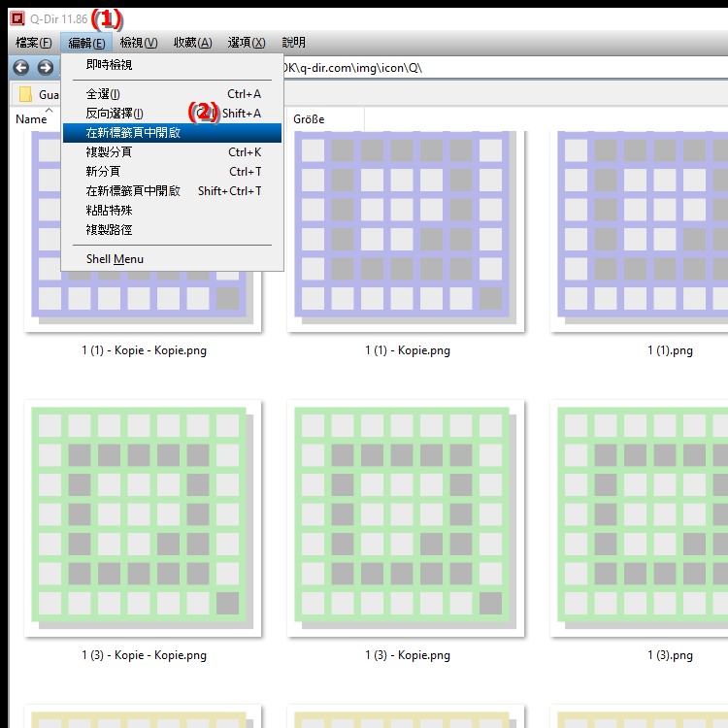Select thumbnail 1 (3) - Kopie - Kopie.png
This screenshot has width=728, height=728.
(143, 518)
